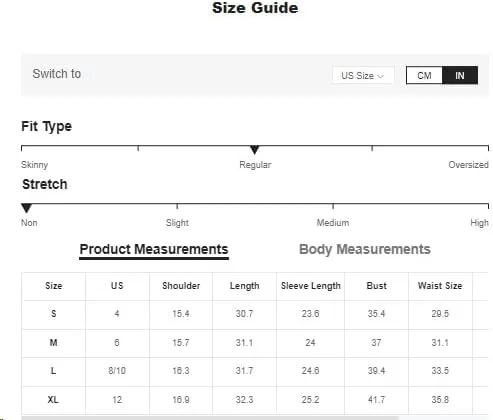Select the Product Measurements tab

[x=154, y=250]
